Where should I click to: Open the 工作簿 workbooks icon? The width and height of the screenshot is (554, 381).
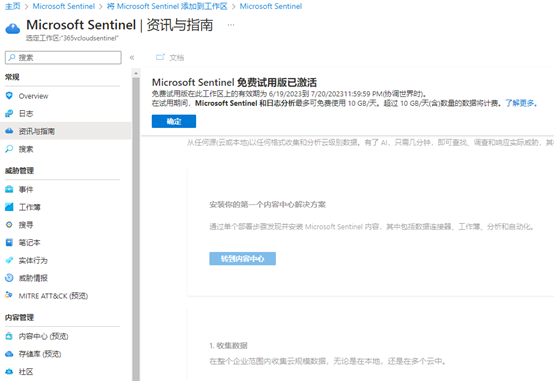(x=9, y=207)
